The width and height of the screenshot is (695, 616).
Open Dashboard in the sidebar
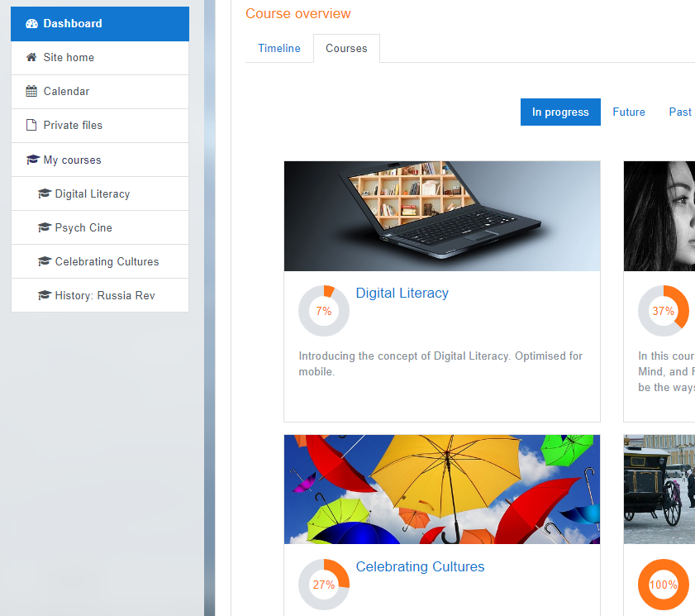[100, 24]
